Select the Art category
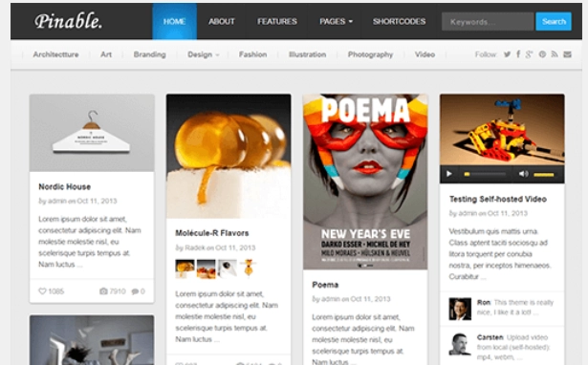588x365 pixels. point(106,54)
